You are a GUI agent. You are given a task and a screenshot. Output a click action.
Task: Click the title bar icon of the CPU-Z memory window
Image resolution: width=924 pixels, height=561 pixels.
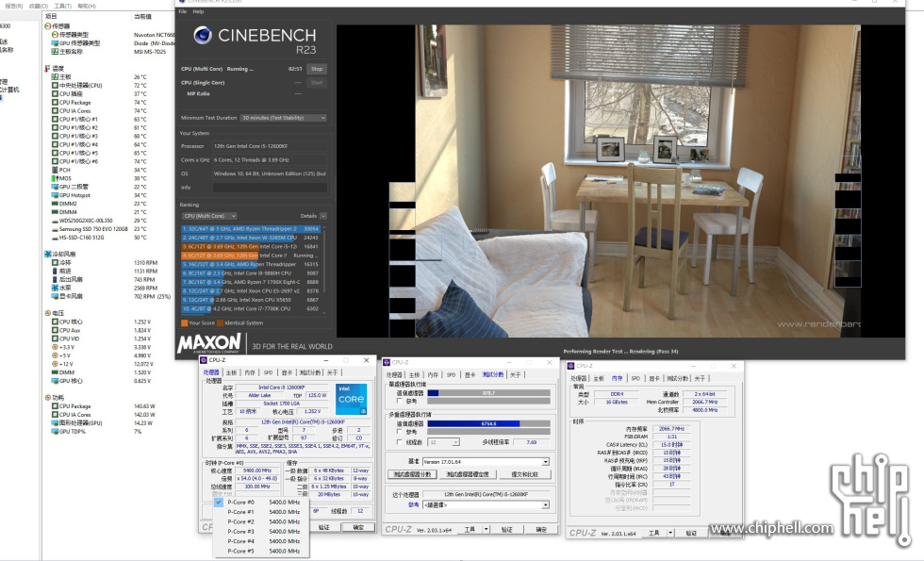pyautogui.click(x=570, y=366)
